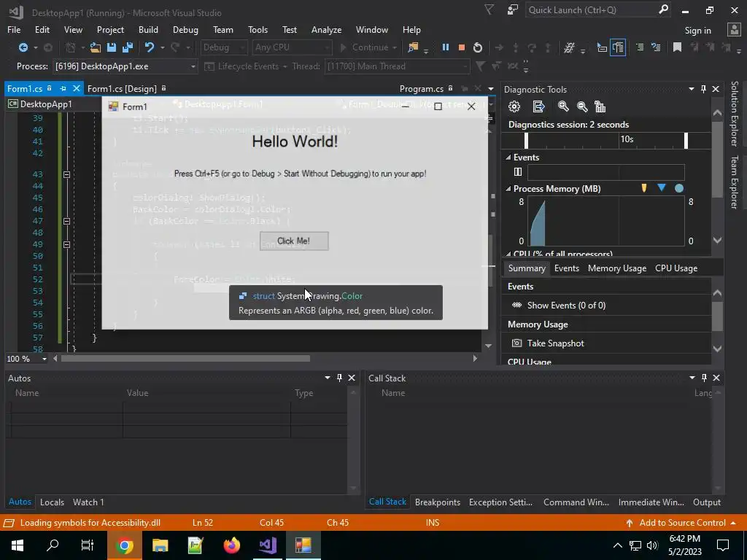
Task: Click the search icon in Quick Launch
Action: point(663,9)
